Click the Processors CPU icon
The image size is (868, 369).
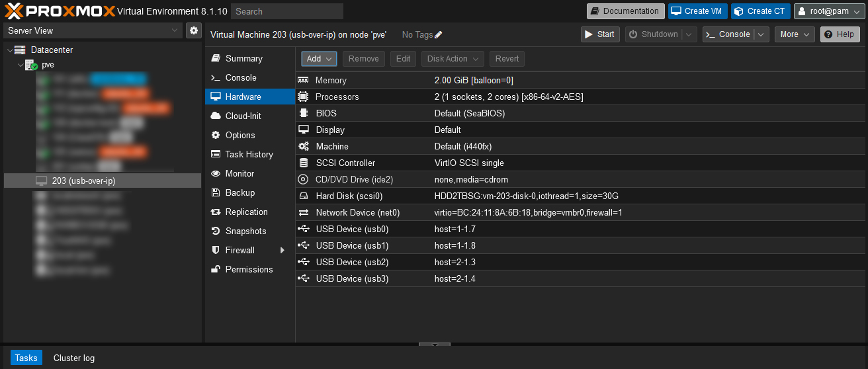coord(303,97)
